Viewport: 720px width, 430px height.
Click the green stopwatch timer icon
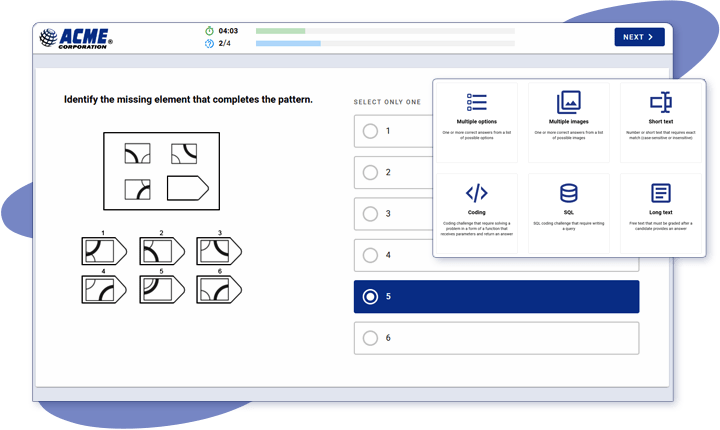[x=209, y=31]
